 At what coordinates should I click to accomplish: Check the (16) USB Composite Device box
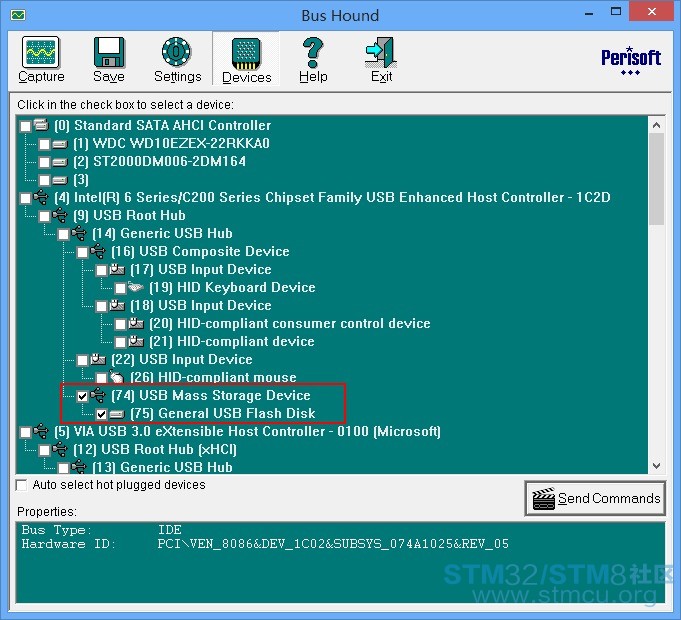click(x=83, y=252)
